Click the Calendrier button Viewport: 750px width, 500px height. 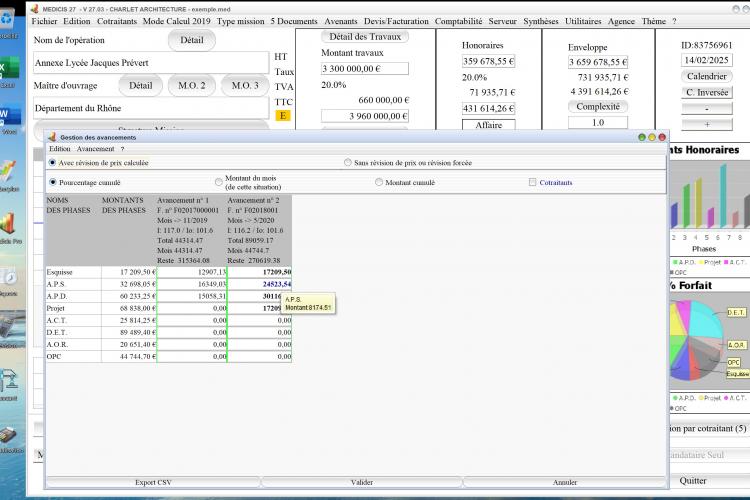706,76
